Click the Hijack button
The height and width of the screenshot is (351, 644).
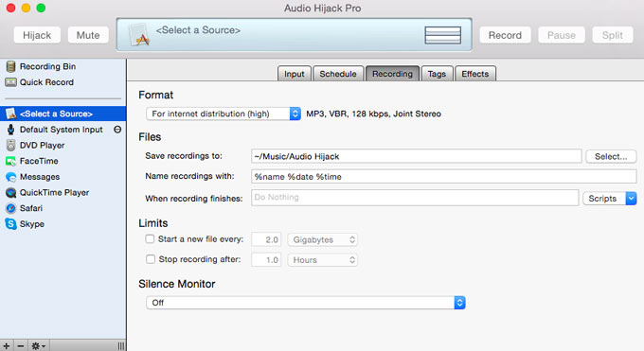click(x=37, y=35)
